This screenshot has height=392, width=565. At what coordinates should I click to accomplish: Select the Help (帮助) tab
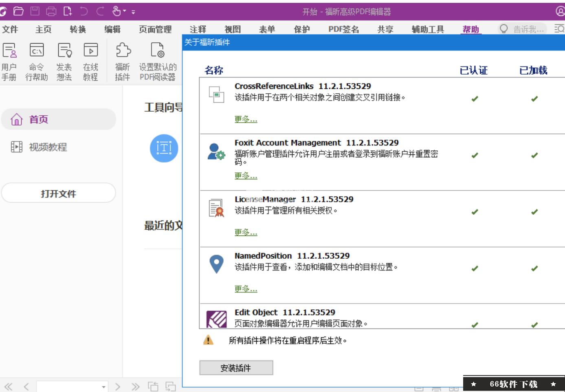coord(471,29)
